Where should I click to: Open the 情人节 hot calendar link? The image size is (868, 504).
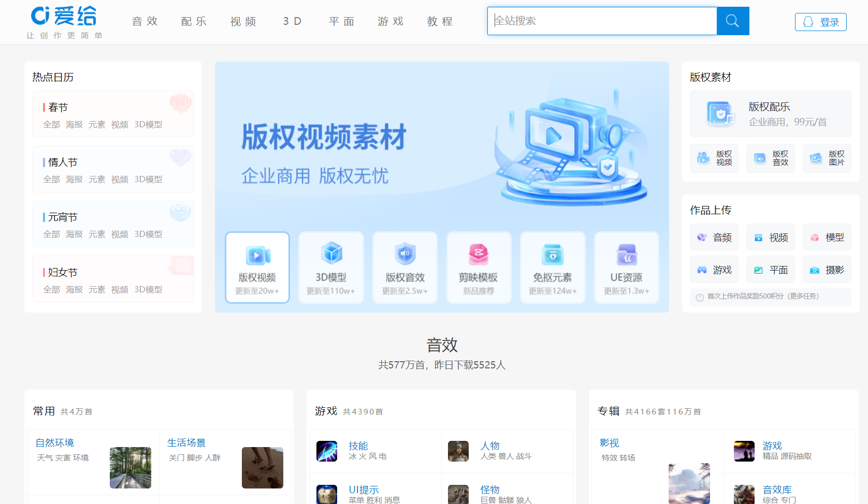coord(63,162)
